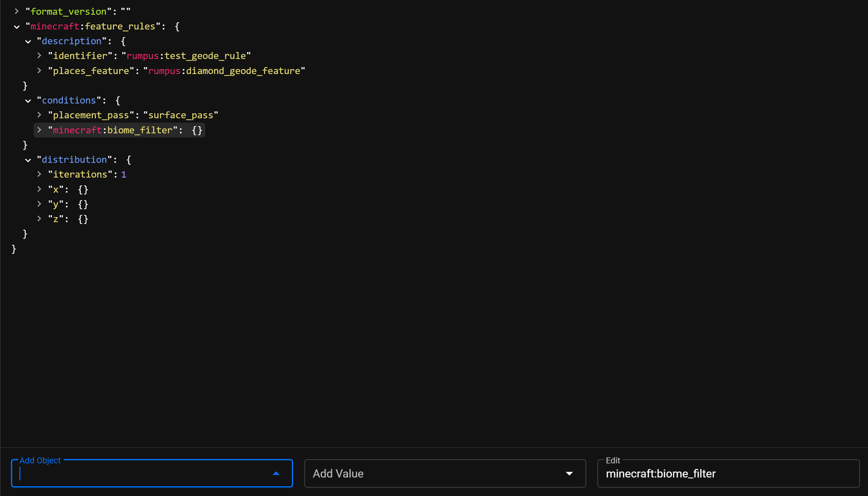Expand the x distribution node
This screenshot has width=868, height=496.
40,189
